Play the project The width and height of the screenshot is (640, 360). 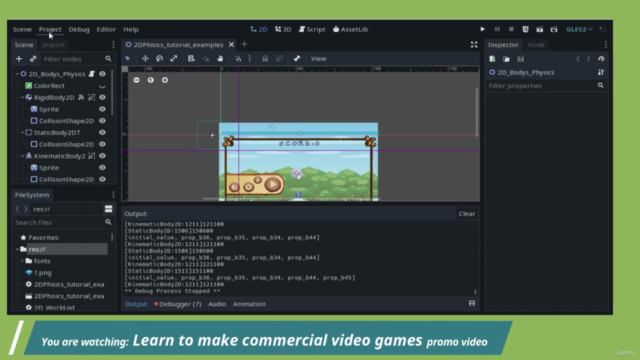(482, 29)
